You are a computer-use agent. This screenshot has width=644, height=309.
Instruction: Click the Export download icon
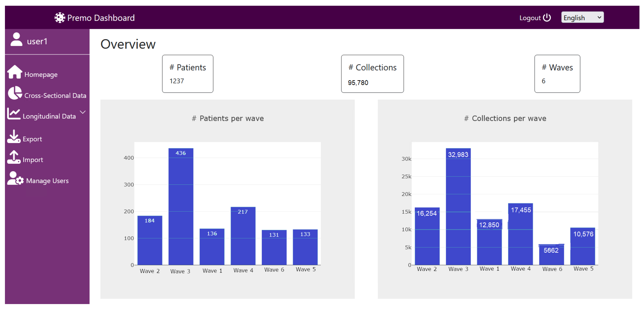[14, 136]
